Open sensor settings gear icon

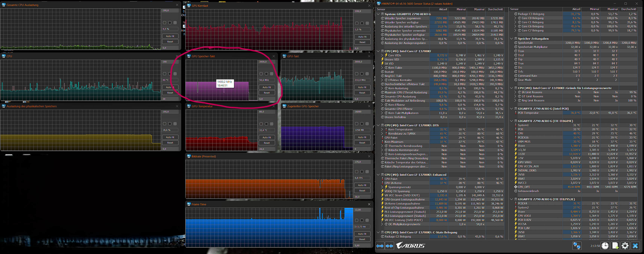625,246
